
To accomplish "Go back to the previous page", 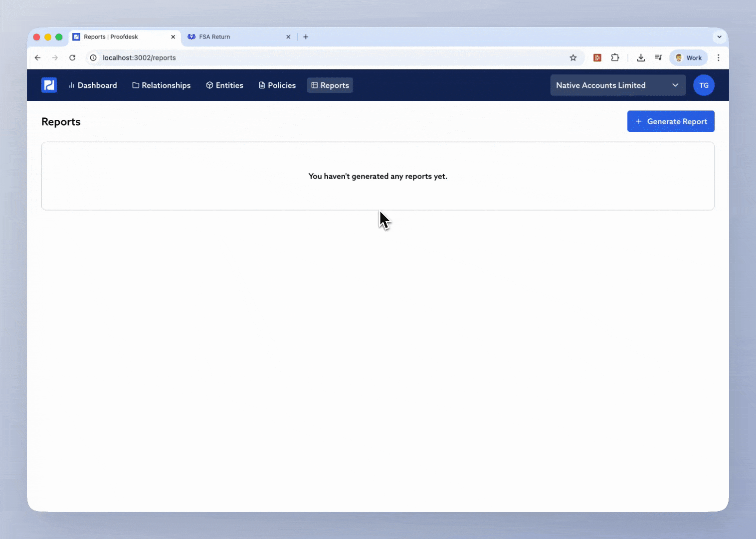I will [37, 58].
